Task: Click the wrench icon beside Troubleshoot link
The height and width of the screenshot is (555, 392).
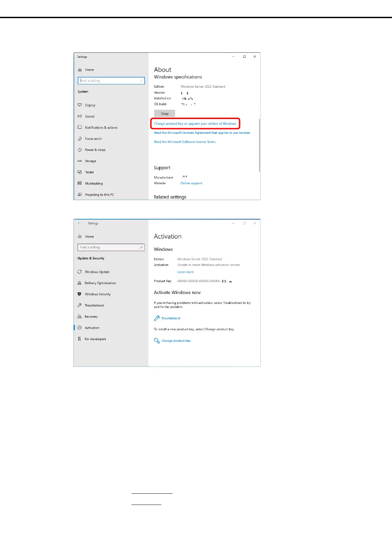Action: coord(157,318)
